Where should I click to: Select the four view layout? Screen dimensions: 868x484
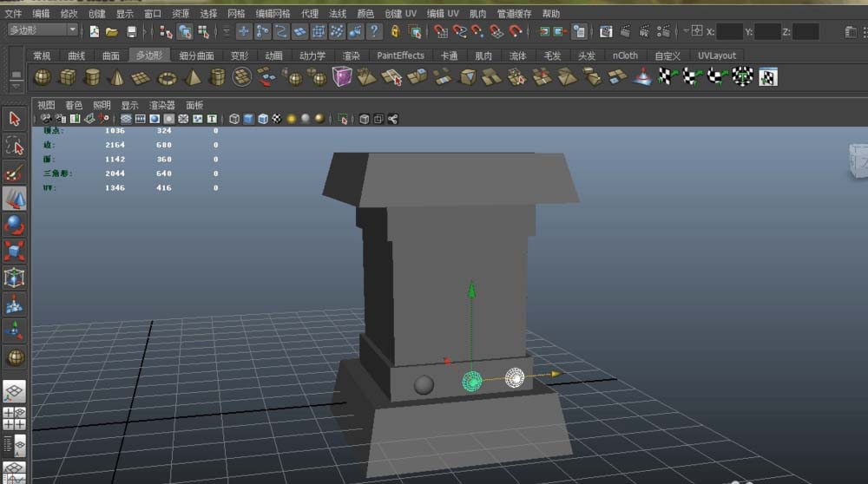pos(15,419)
